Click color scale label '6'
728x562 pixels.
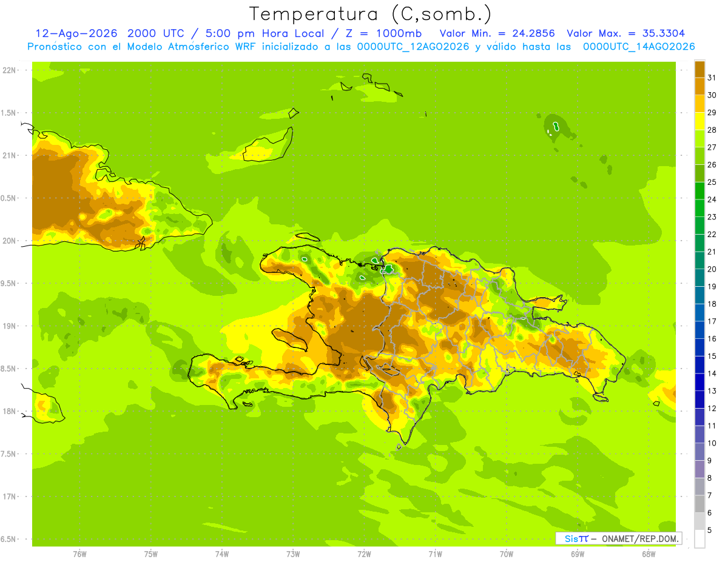pyautogui.click(x=710, y=513)
